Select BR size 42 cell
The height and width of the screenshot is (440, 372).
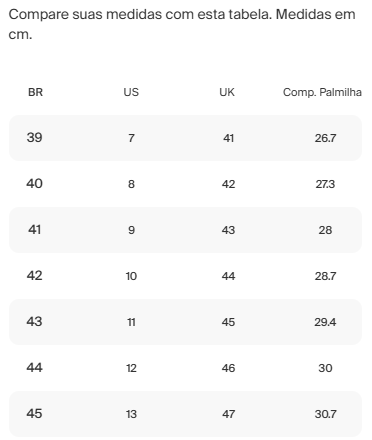(x=34, y=275)
